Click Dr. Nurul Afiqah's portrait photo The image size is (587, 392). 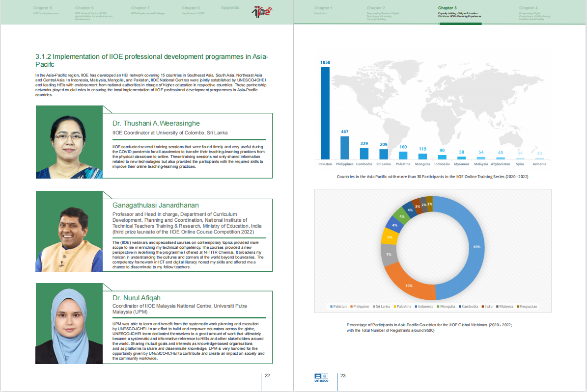68,323
